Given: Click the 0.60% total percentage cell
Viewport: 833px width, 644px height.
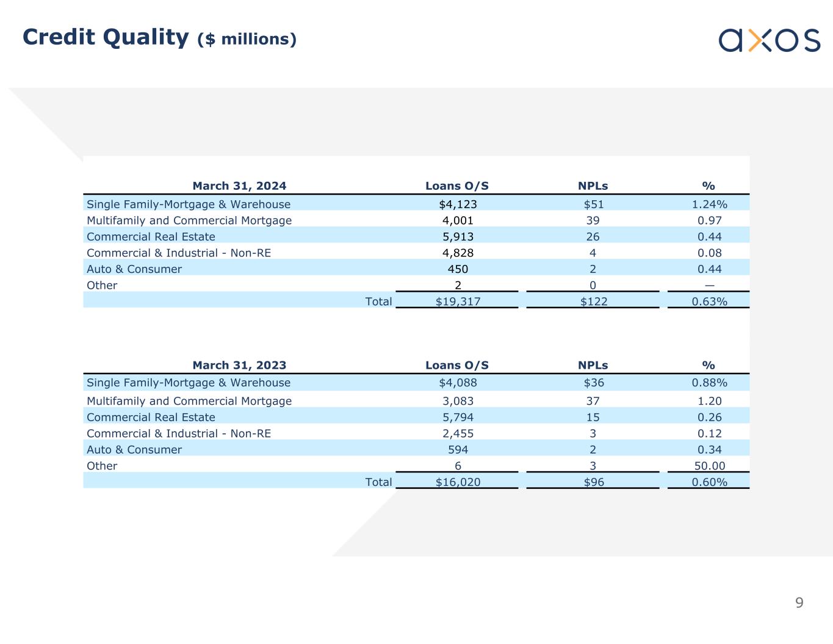Looking at the screenshot, I should tap(709, 482).
